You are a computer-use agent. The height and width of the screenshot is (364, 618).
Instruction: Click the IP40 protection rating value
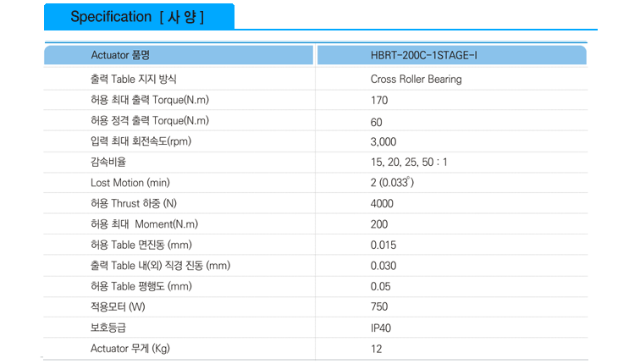(x=381, y=328)
